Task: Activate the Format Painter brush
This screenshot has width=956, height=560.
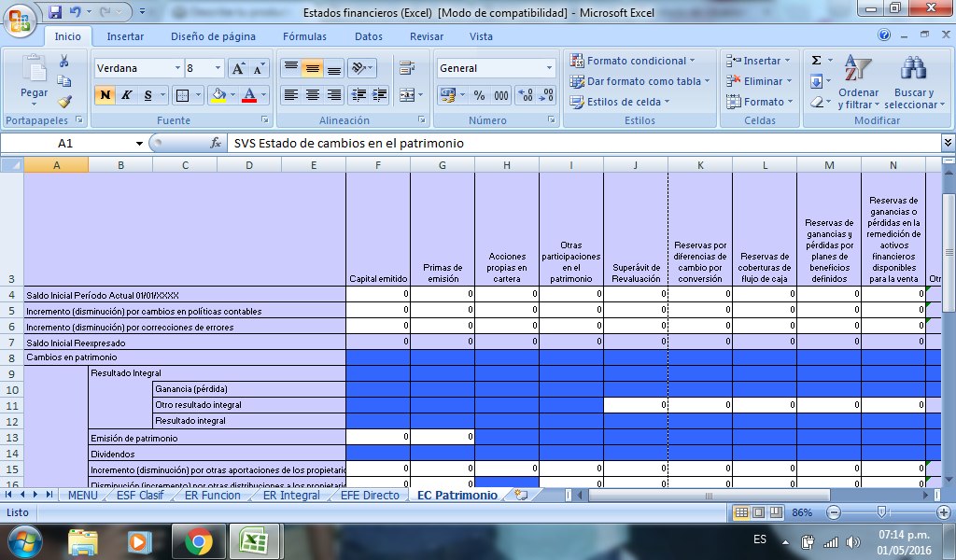Action: [64, 101]
